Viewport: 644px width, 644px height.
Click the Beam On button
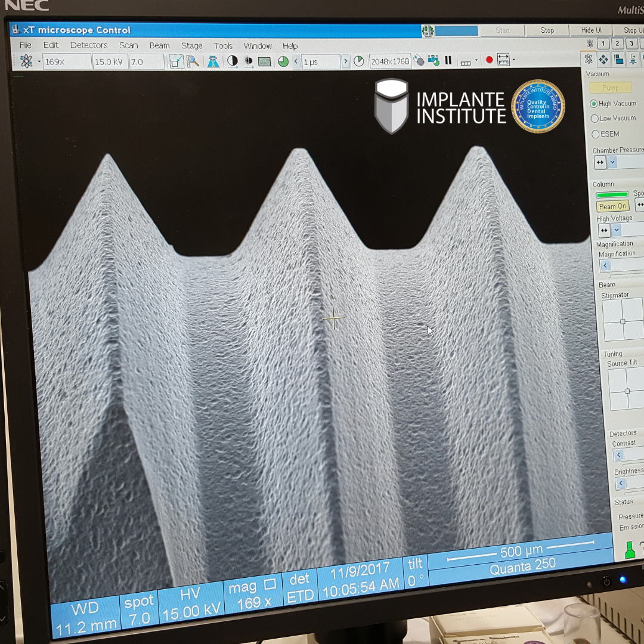coord(612,206)
